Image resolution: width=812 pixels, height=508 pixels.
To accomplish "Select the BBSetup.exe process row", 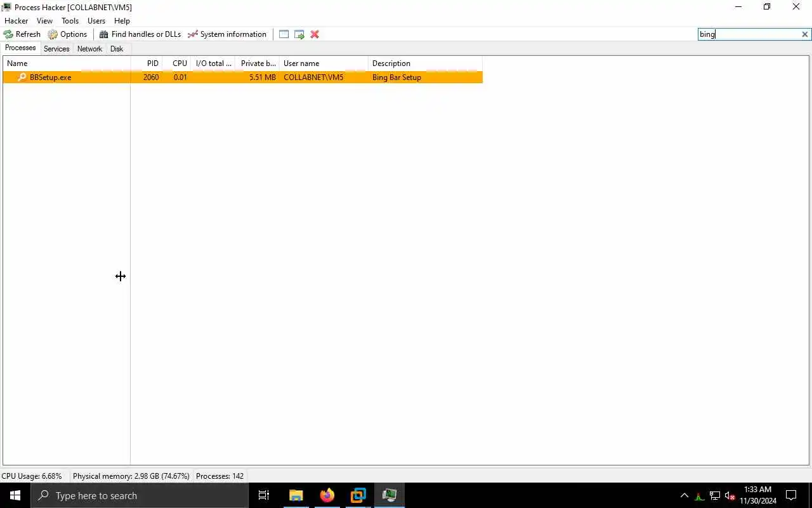I will click(243, 77).
